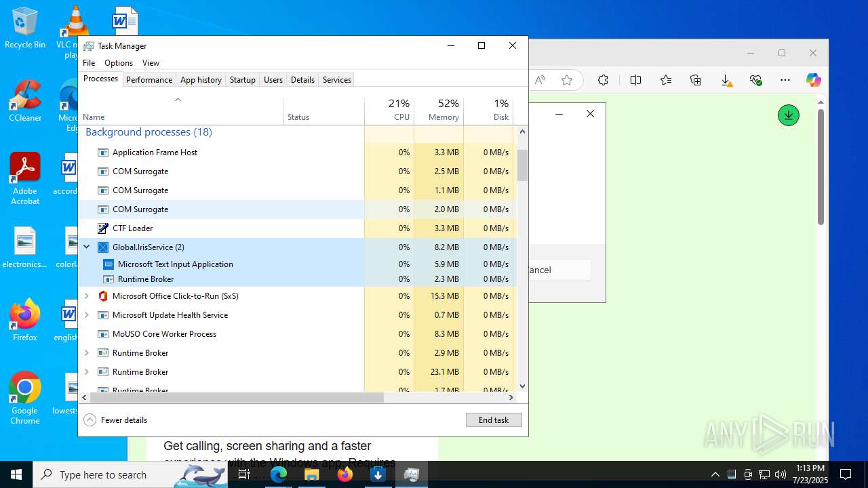868x488 pixels.
Task: Click the horizontal scrollbar in Task Manager
Action: tap(237, 398)
